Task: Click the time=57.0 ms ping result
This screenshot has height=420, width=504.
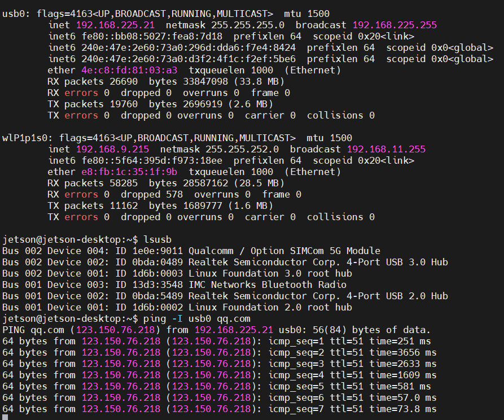Action: (403, 397)
